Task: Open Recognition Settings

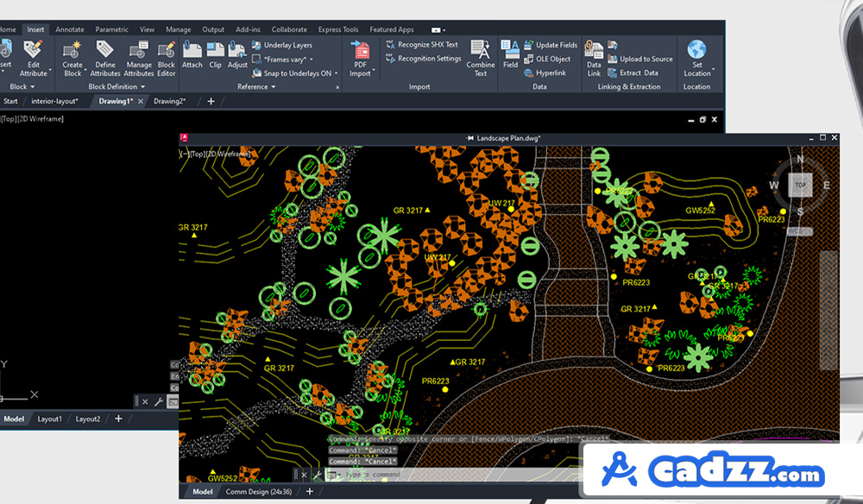Action: 424,59
